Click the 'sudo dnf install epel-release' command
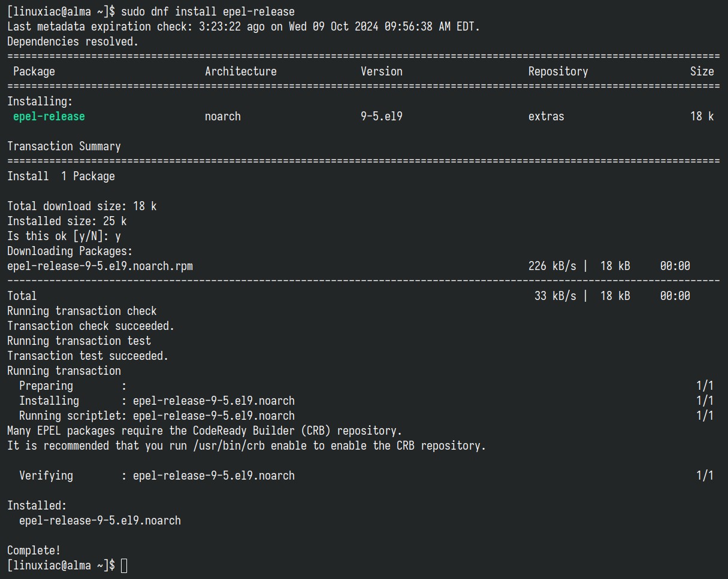This screenshot has height=579, width=728. click(208, 11)
